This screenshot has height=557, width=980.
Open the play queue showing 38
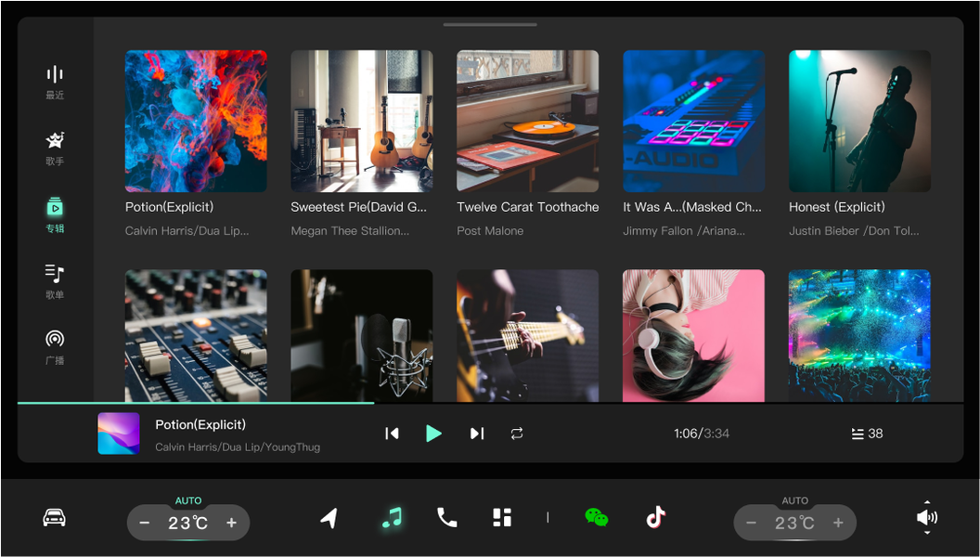coord(867,434)
